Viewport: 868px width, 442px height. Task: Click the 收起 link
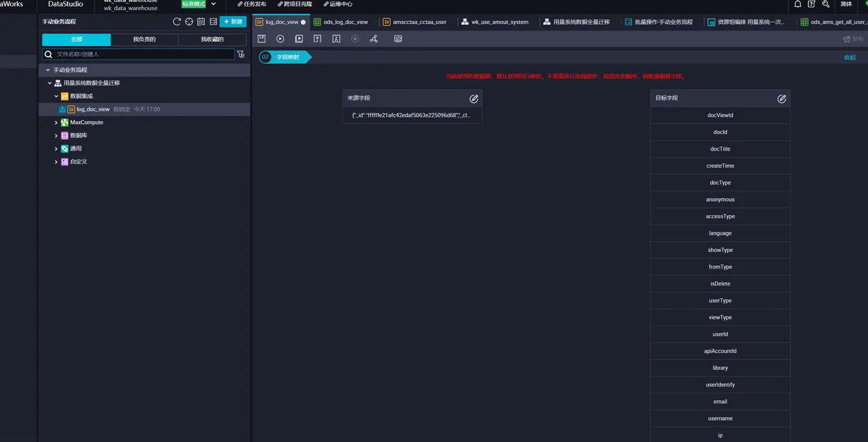click(x=849, y=57)
